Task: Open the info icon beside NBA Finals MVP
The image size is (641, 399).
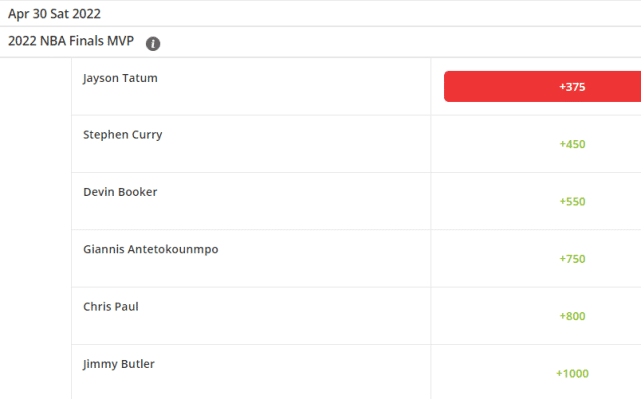Action: coord(153,43)
